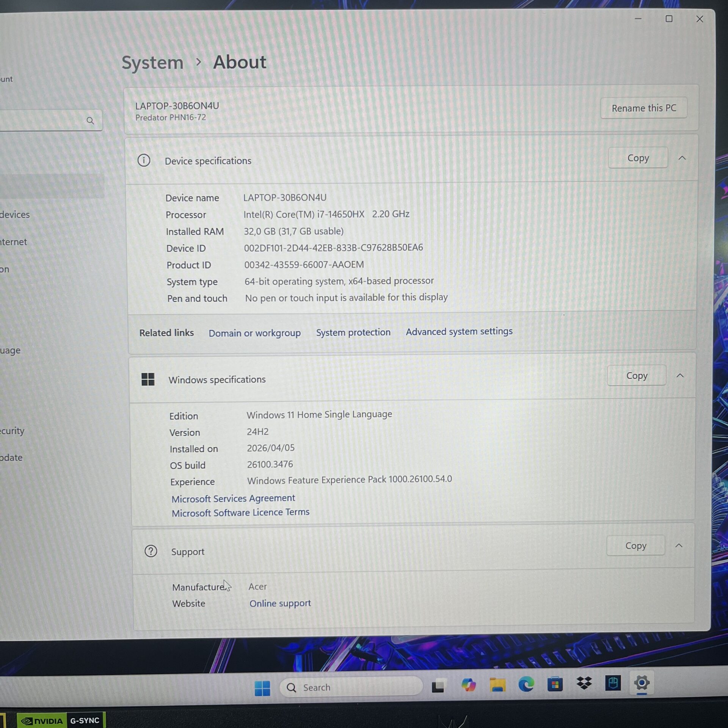Copy the Windows specifications
Image resolution: width=728 pixels, height=728 pixels.
(637, 375)
